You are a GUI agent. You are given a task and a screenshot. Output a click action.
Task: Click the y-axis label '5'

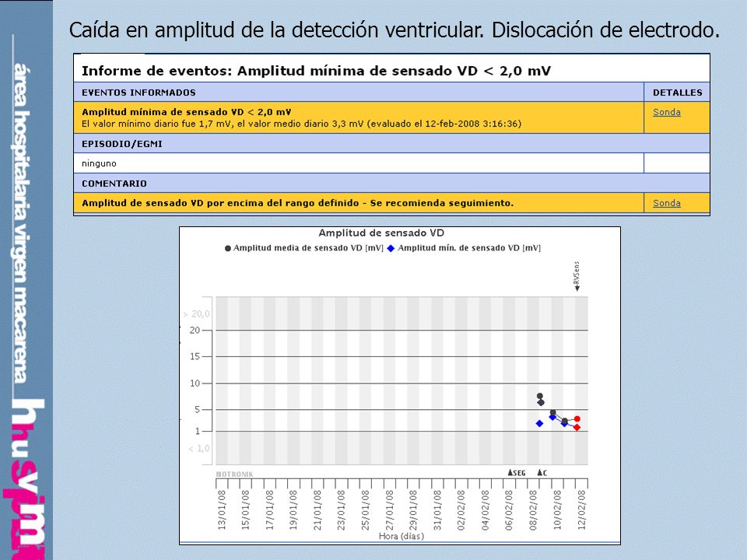tap(197, 410)
